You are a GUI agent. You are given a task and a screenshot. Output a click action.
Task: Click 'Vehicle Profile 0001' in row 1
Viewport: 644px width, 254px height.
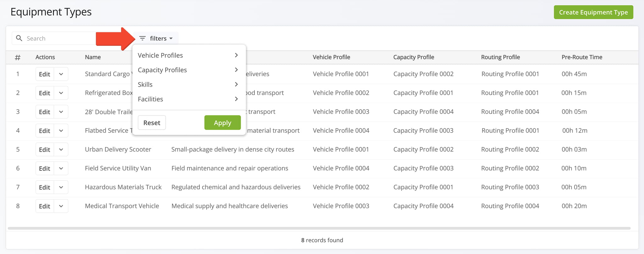(341, 74)
